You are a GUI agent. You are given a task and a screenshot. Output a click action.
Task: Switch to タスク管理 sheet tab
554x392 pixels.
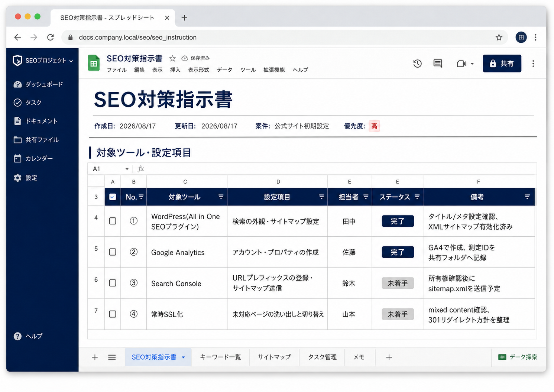(322, 357)
